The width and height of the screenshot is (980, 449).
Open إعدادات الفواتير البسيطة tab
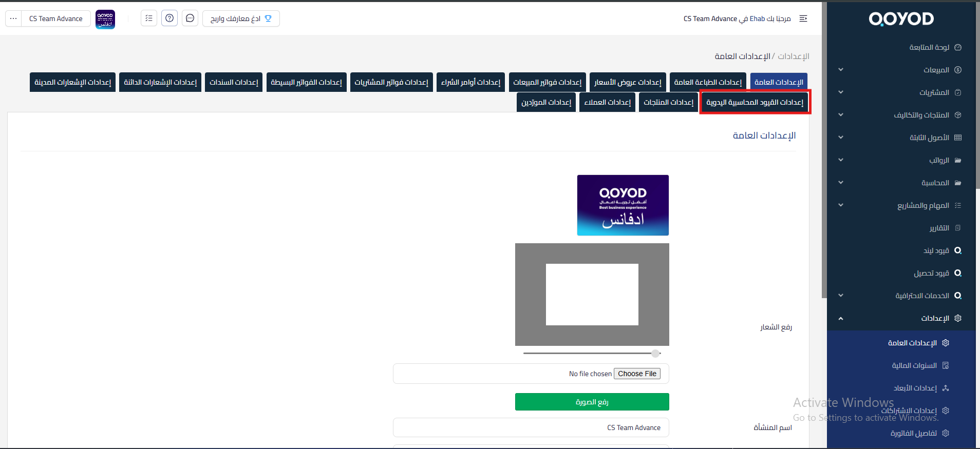306,82
